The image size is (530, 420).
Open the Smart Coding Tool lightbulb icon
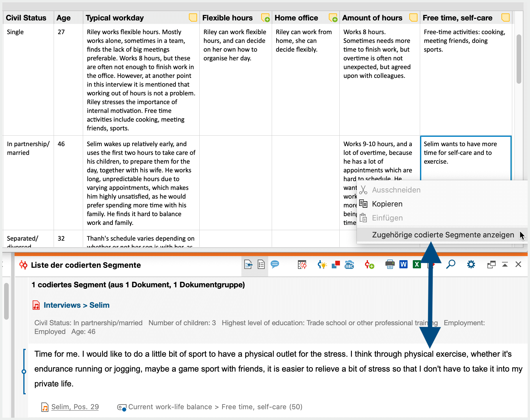pos(322,265)
